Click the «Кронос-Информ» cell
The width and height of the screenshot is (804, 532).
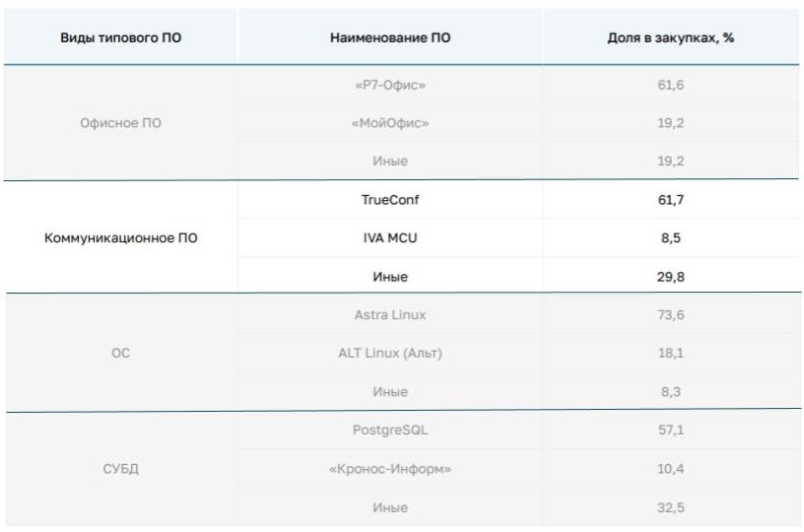point(389,469)
